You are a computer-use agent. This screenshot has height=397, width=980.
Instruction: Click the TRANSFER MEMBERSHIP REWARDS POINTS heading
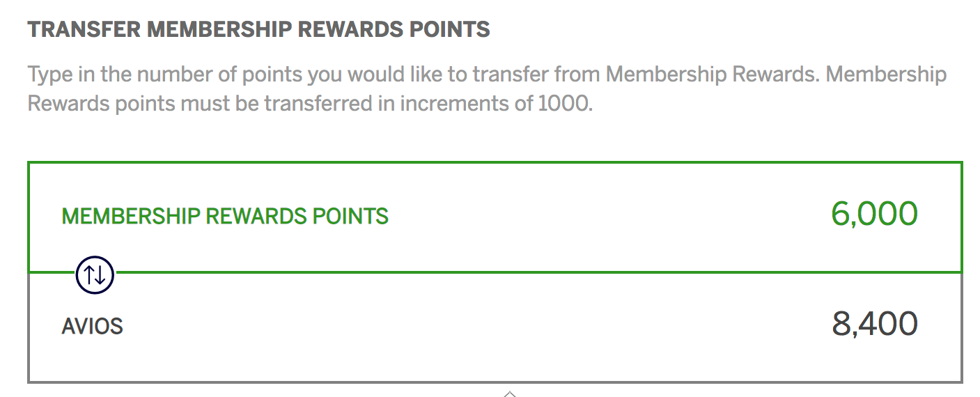tap(258, 30)
